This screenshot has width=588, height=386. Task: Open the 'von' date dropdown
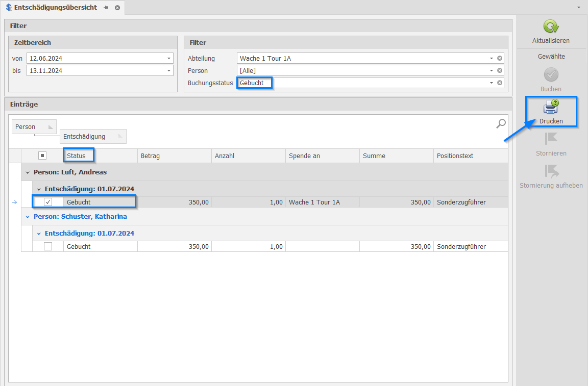pos(169,58)
